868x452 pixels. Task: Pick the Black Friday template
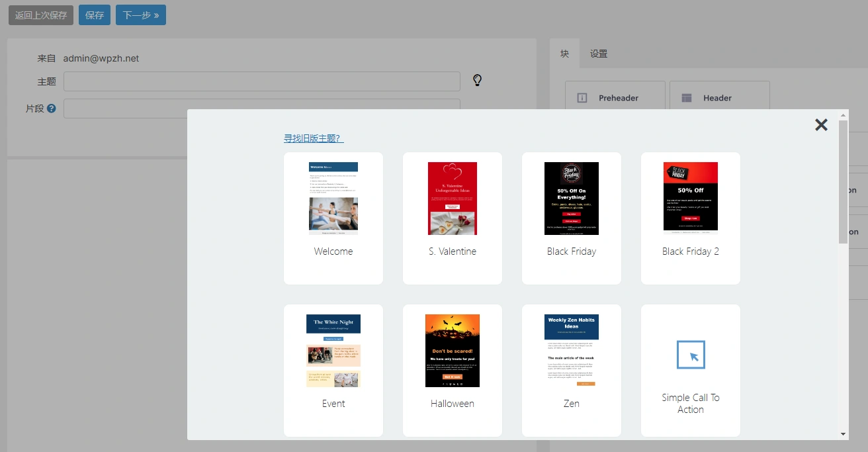[x=571, y=199]
